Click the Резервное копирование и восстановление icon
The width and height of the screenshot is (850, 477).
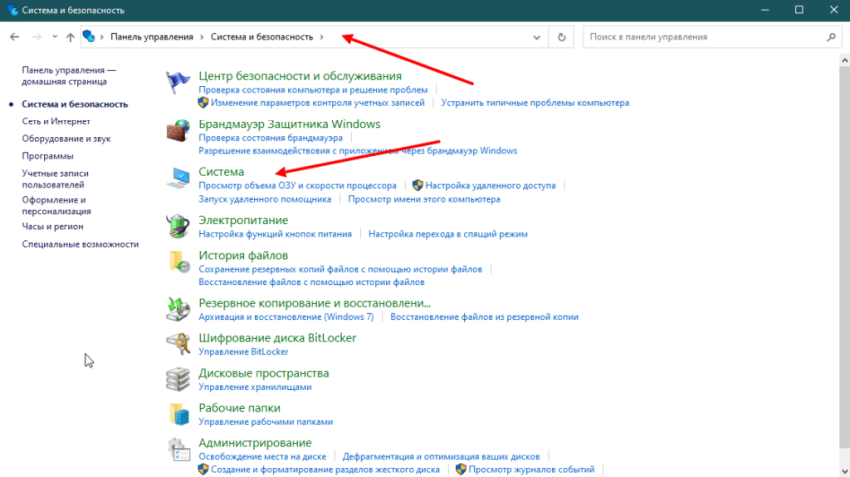tap(178, 309)
